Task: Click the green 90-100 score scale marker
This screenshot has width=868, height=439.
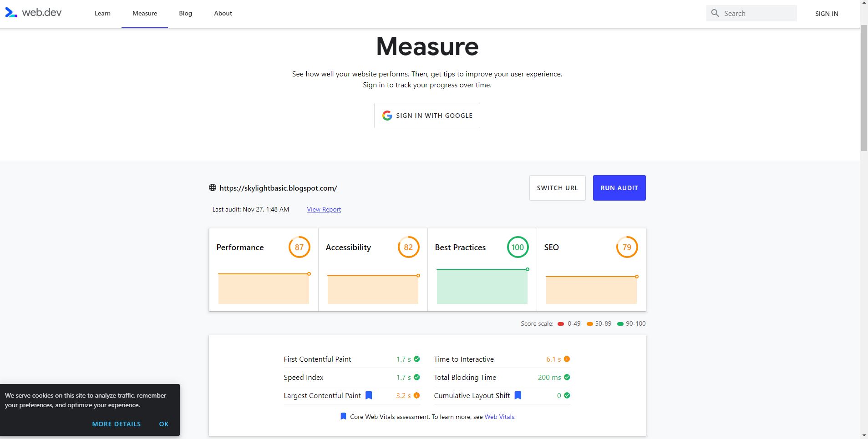Action: (620, 324)
